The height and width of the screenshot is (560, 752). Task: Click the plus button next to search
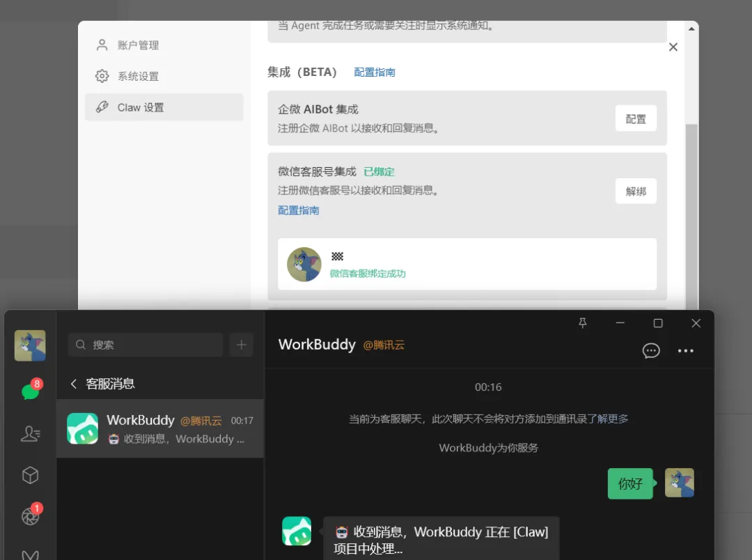(241, 345)
